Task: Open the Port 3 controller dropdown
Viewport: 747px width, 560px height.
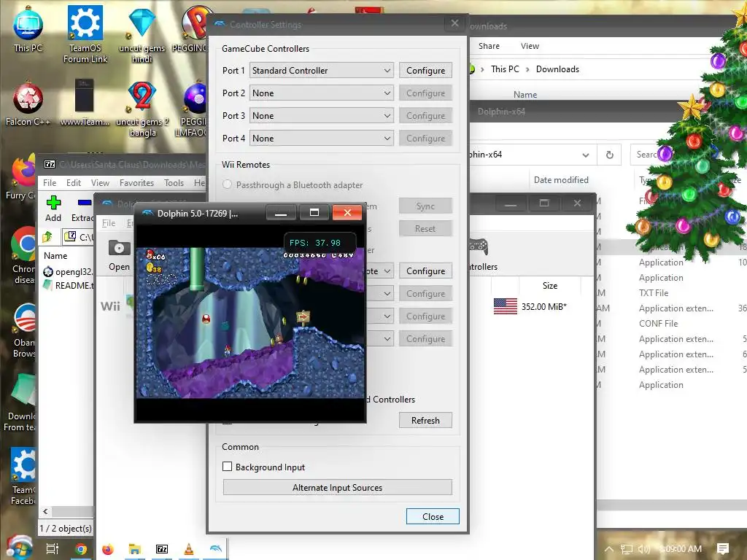Action: point(322,116)
